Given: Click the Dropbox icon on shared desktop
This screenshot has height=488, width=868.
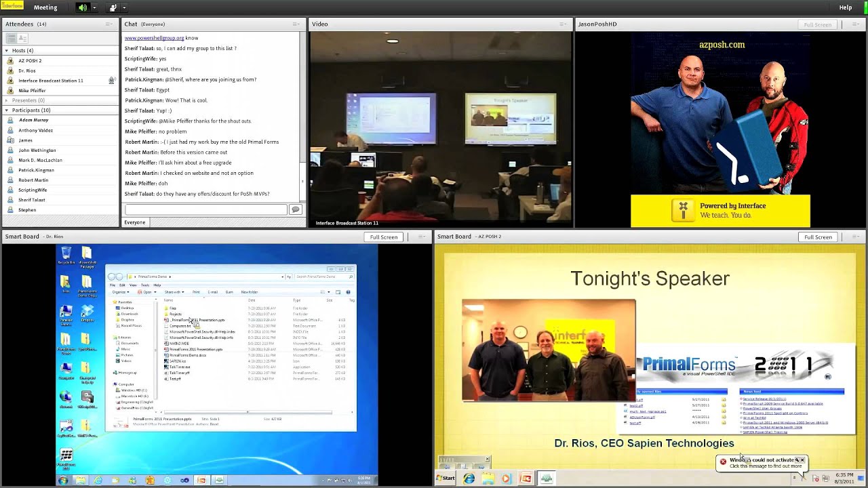Looking at the screenshot, I should 87,313.
